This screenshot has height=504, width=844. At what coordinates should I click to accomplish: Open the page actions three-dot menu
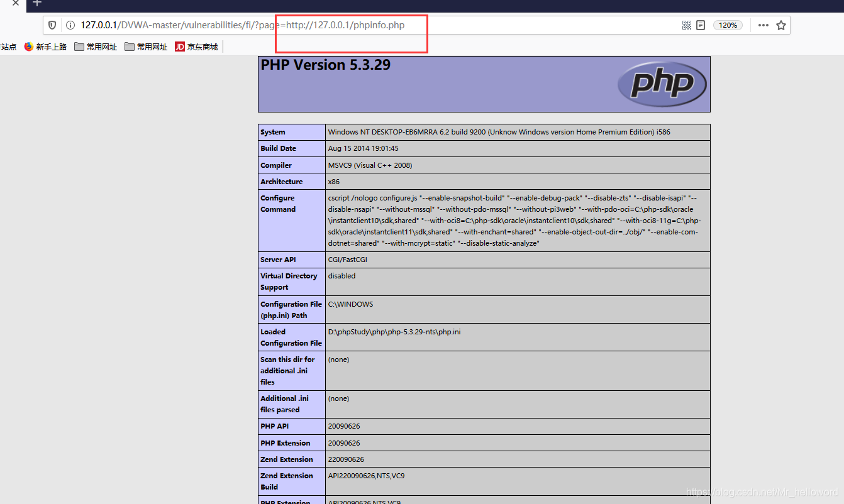pyautogui.click(x=763, y=25)
